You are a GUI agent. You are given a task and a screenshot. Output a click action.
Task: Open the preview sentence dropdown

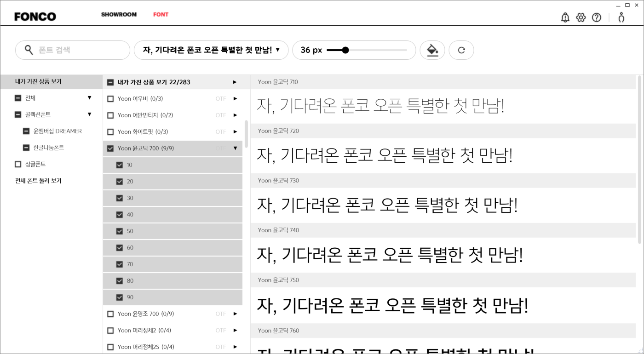coord(211,50)
